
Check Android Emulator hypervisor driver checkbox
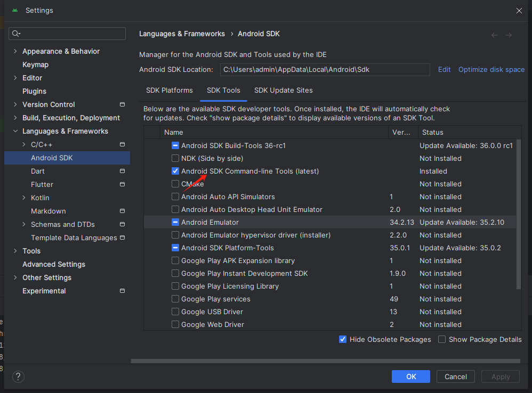[x=175, y=235]
